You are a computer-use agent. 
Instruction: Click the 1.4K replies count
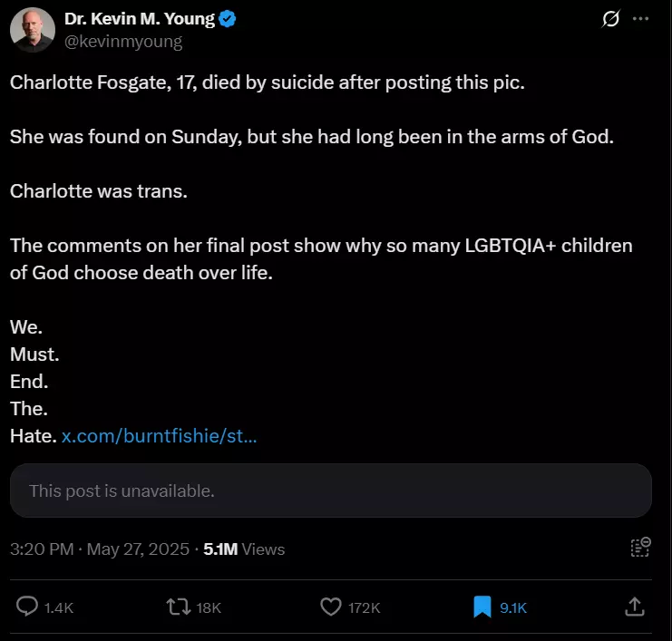point(59,607)
